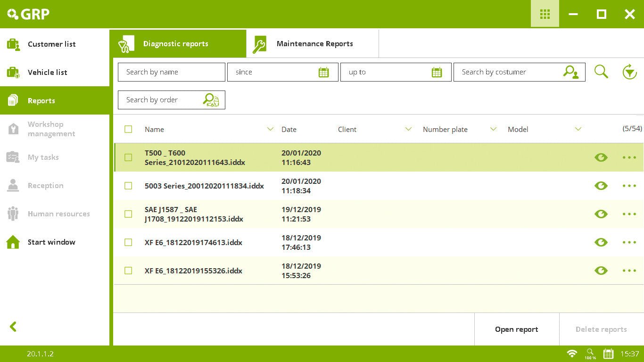The image size is (644, 362).
Task: Click the vehicle order search icon
Action: 211,100
